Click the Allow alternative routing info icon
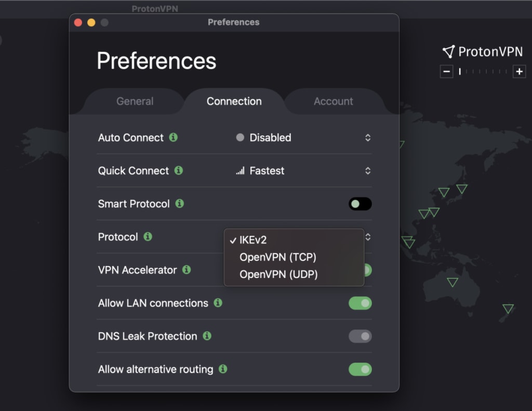This screenshot has height=411, width=532. coord(223,369)
